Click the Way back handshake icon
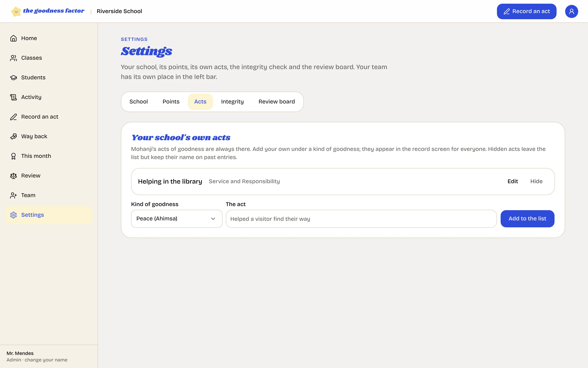This screenshot has width=588, height=368. [x=13, y=137]
